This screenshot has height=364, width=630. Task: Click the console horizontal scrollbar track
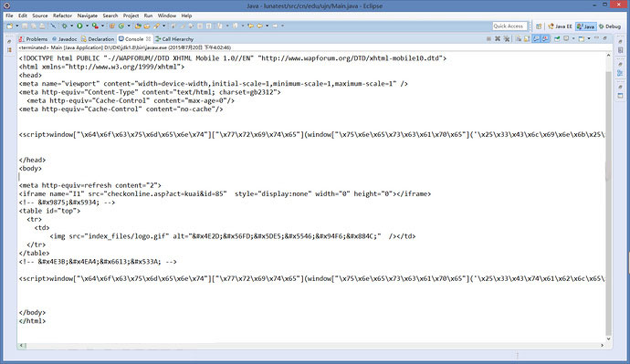click(312, 345)
